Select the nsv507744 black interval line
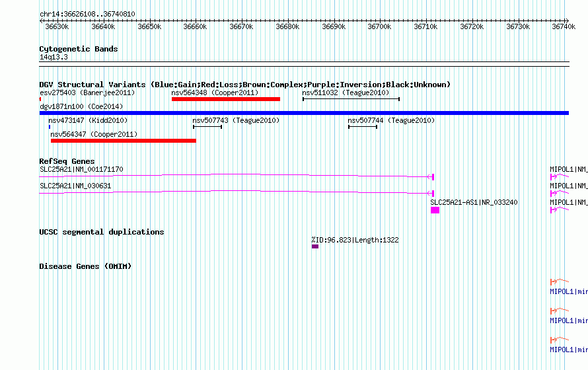The image size is (588, 370). click(x=363, y=127)
